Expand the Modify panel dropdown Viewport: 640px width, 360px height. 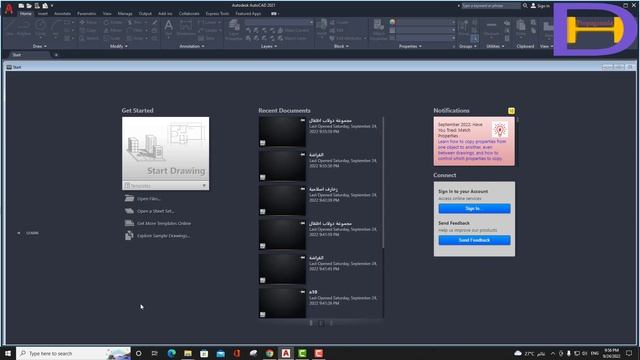(x=119, y=47)
